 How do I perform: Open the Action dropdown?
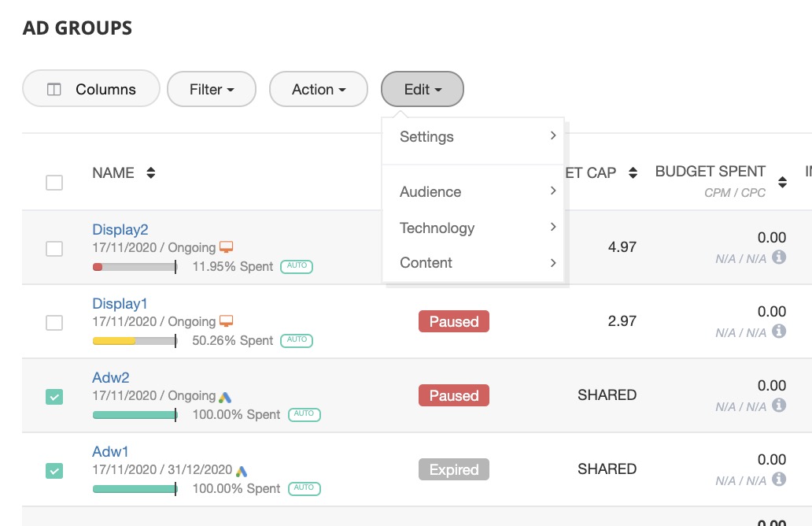pyautogui.click(x=319, y=90)
